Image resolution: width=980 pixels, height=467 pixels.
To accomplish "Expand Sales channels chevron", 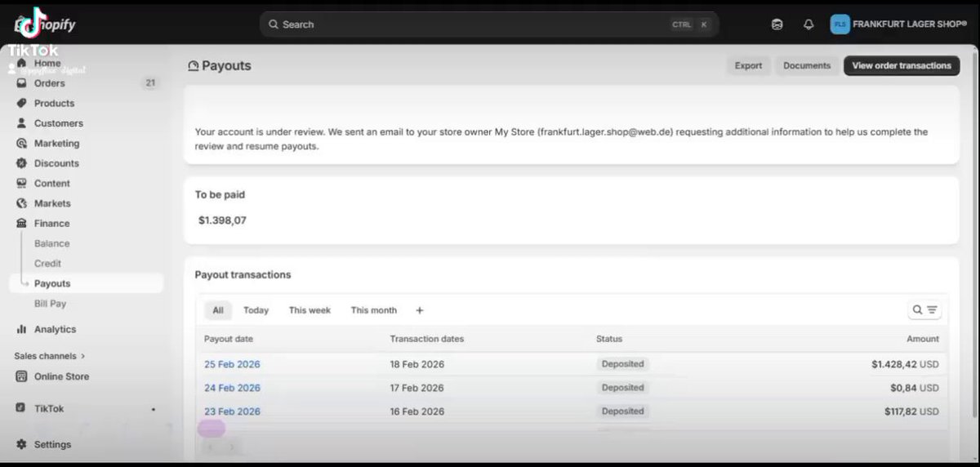I will tap(82, 357).
